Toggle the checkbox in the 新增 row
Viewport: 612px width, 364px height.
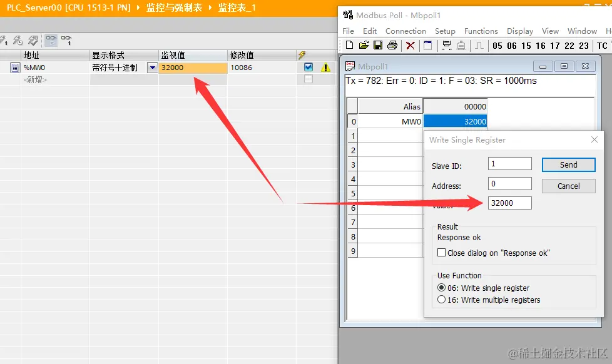point(309,79)
